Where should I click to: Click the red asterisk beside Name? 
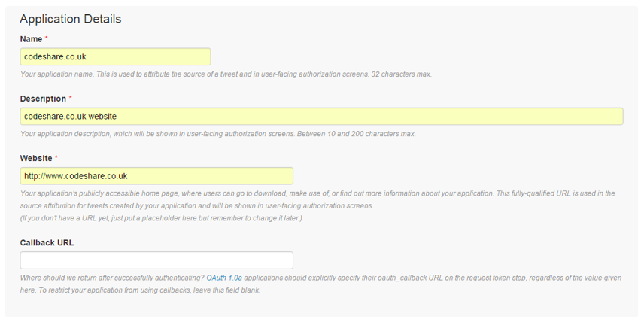click(47, 38)
